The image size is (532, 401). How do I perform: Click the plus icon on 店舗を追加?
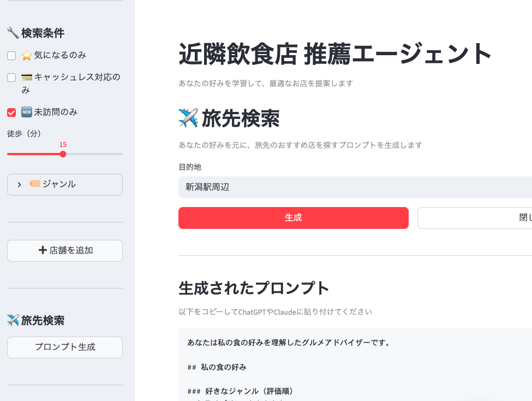[x=43, y=250]
